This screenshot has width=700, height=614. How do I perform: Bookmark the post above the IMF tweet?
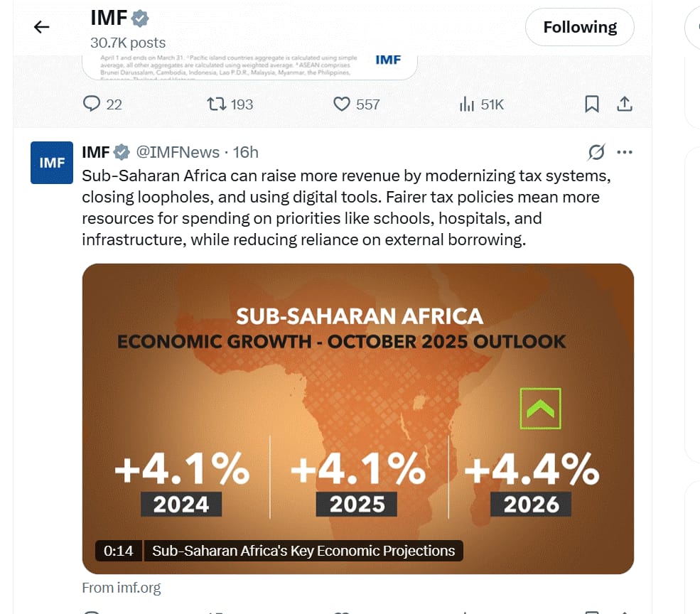coord(592,104)
